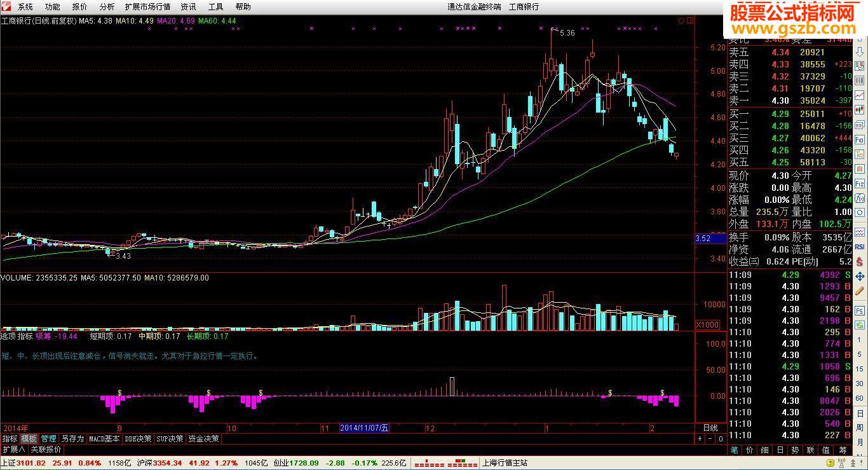
Task: Select the pencil drawing tool icon
Action: (x=860, y=290)
